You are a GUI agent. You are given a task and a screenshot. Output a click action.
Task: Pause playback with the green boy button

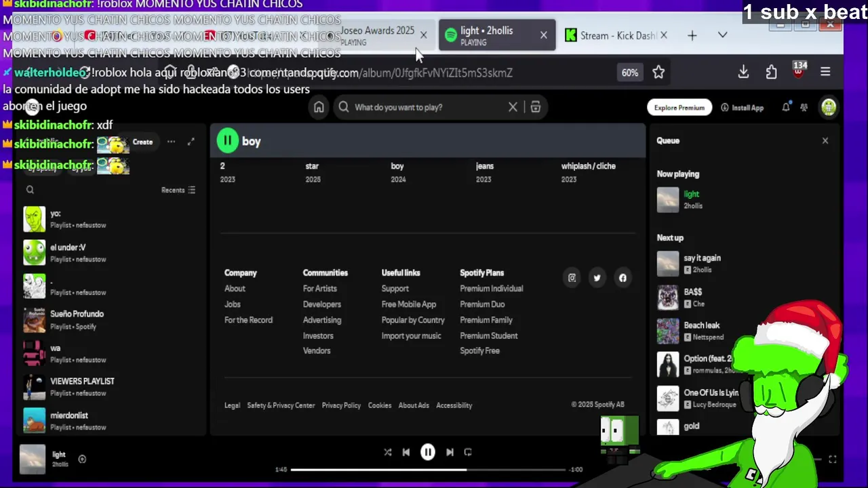(227, 140)
